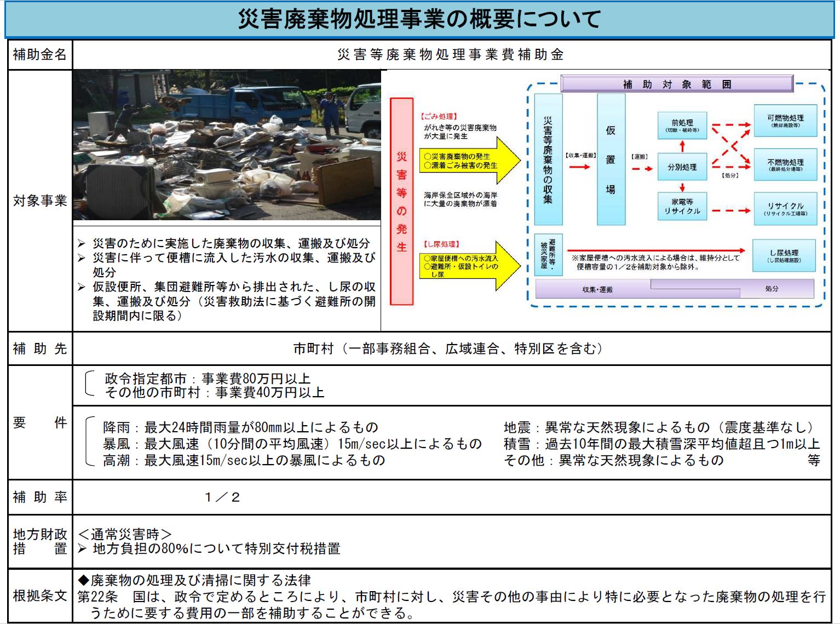Image resolution: width=840 pixels, height=624 pixels.
Task: Select the row label 要件
Action: (39, 422)
